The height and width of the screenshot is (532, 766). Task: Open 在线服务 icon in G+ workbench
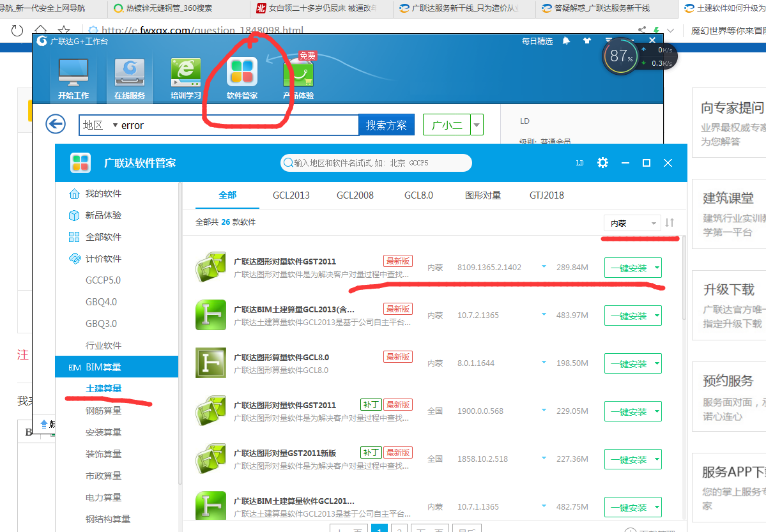130,78
